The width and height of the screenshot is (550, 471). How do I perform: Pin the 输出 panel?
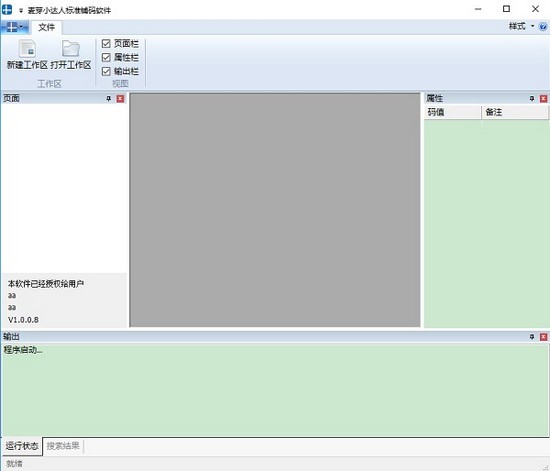click(x=532, y=337)
